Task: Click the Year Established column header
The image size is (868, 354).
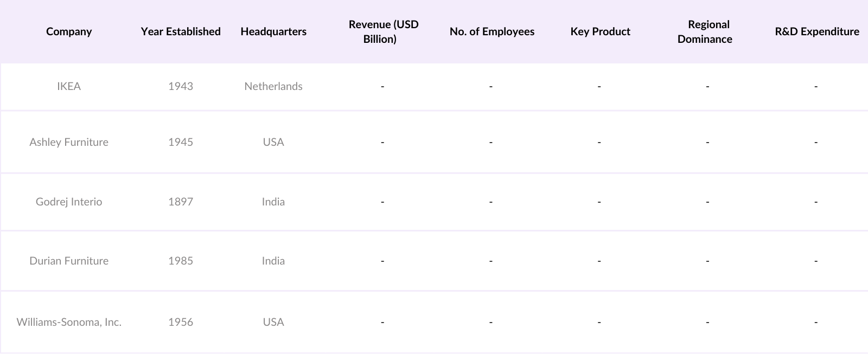Action: [x=181, y=31]
